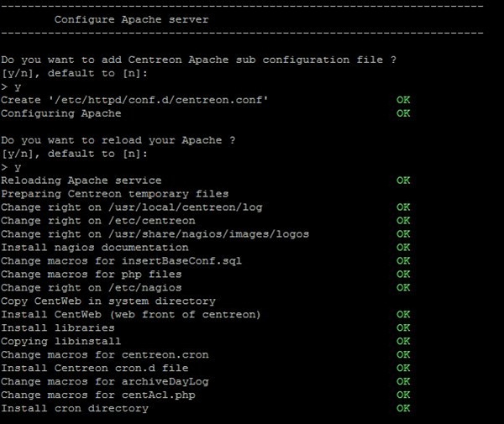The height and width of the screenshot is (424, 504).
Task: Click the first '> y' answer line
Action: (x=11, y=86)
